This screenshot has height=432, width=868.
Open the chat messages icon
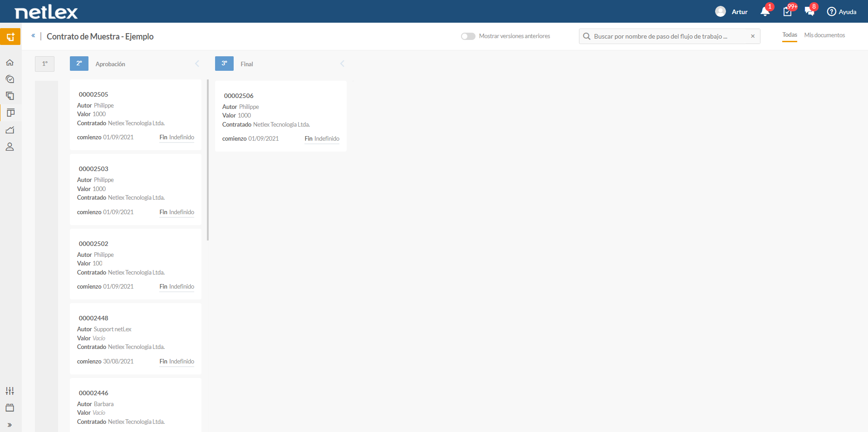tap(809, 11)
